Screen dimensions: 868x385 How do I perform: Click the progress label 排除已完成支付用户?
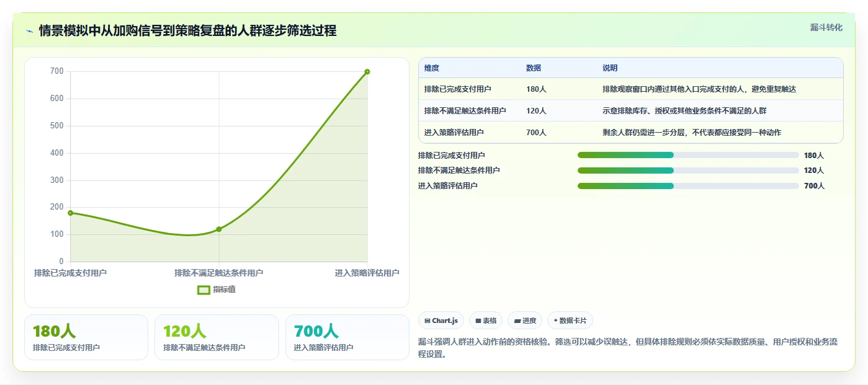point(452,156)
